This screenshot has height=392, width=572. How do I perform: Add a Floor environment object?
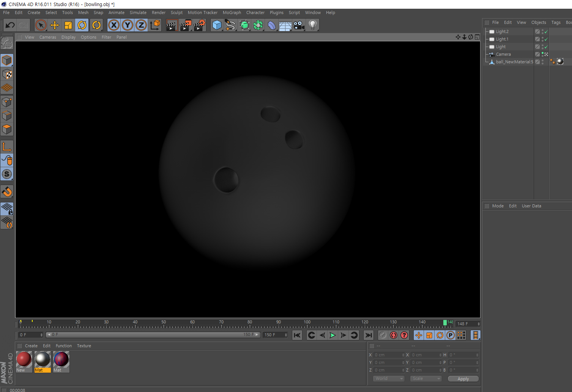click(285, 25)
